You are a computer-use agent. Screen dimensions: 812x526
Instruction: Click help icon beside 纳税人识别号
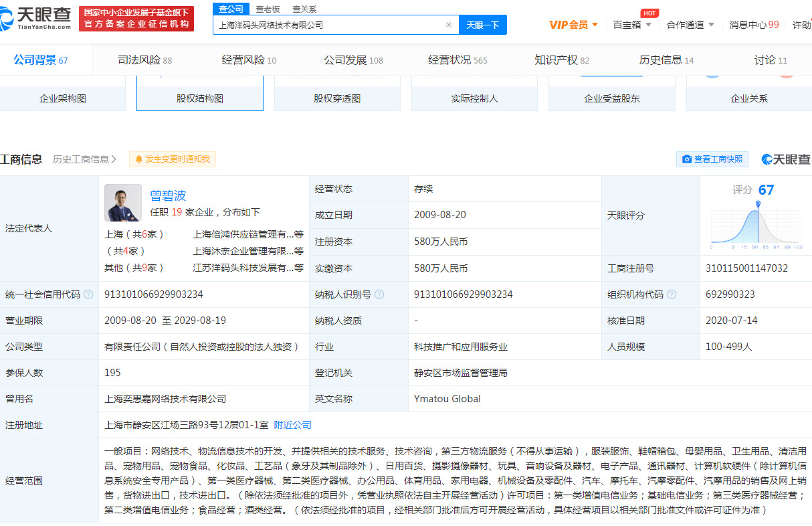coord(379,294)
